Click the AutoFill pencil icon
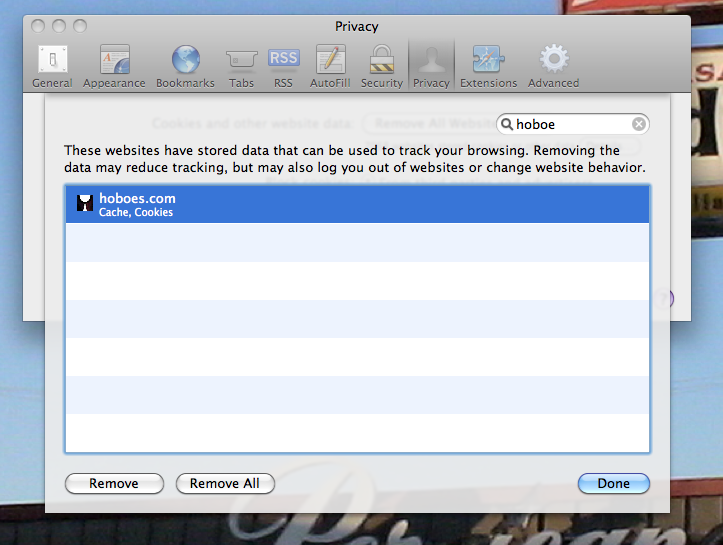 (330, 65)
